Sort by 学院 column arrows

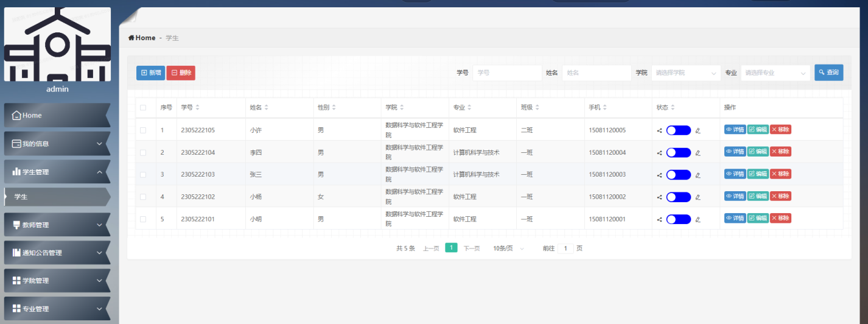[401, 107]
